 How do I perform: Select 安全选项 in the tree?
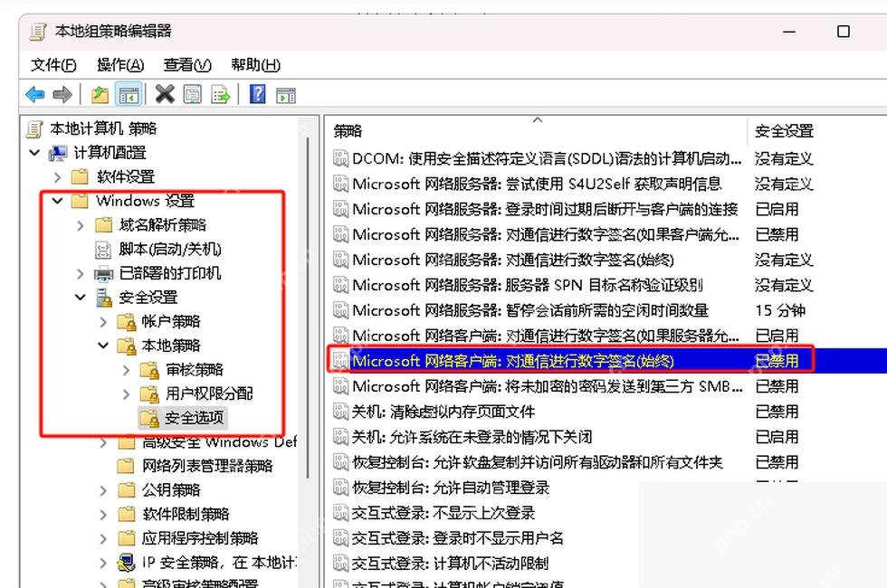(x=194, y=418)
